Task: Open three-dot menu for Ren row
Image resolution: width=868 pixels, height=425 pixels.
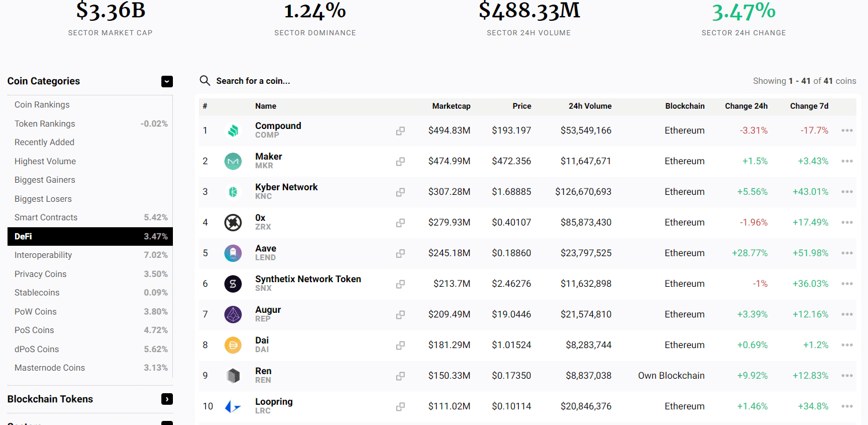Action: [847, 376]
